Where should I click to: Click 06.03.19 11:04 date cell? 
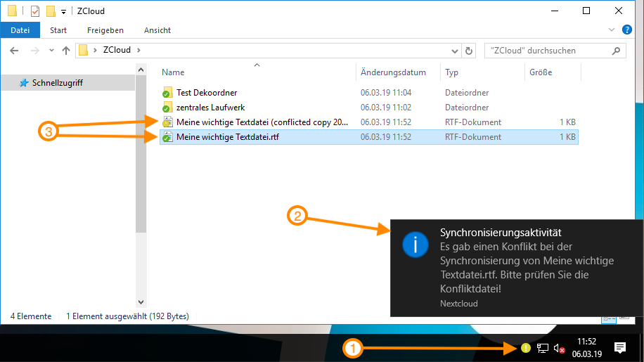pyautogui.click(x=386, y=93)
